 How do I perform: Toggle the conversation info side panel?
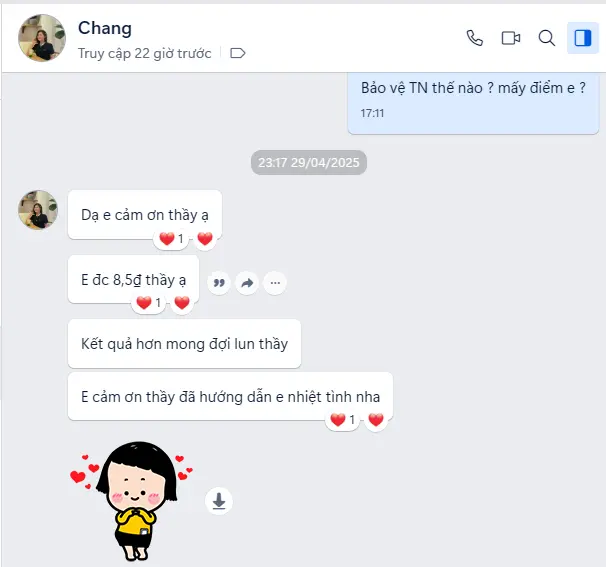click(582, 38)
